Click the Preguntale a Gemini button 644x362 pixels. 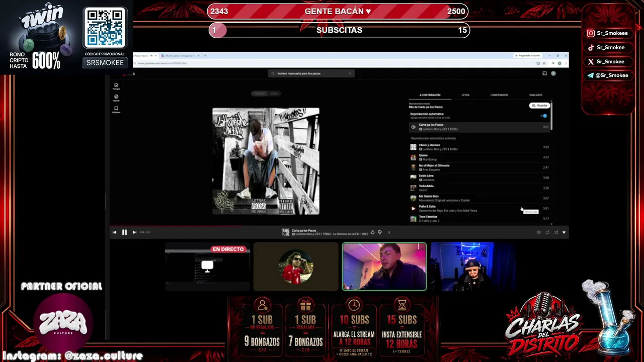tap(528, 55)
